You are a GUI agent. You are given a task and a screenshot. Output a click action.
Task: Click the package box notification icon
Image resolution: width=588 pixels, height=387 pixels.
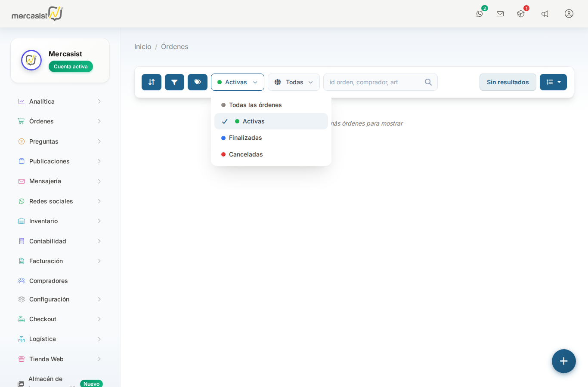click(521, 14)
